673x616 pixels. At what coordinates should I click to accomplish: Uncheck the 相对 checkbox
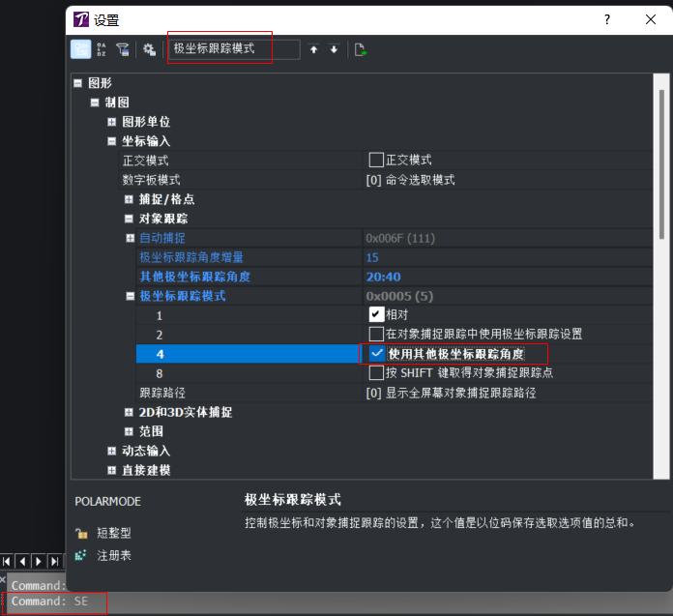click(376, 314)
